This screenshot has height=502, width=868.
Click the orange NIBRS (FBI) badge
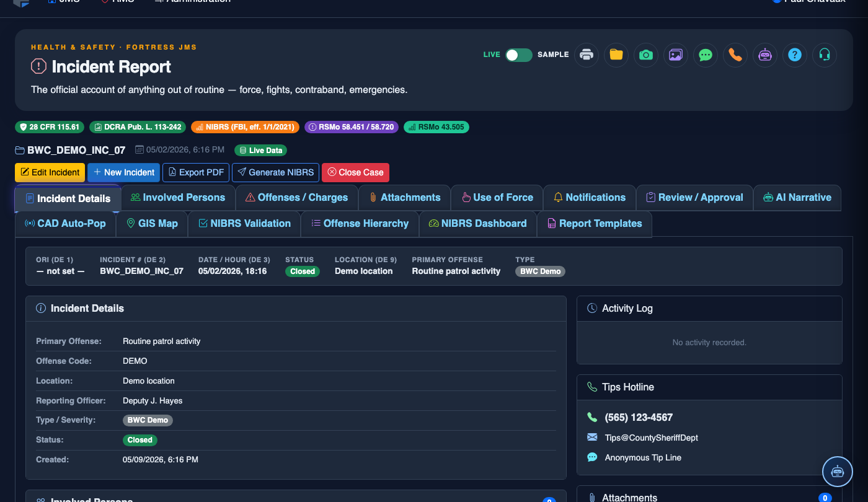tap(245, 127)
